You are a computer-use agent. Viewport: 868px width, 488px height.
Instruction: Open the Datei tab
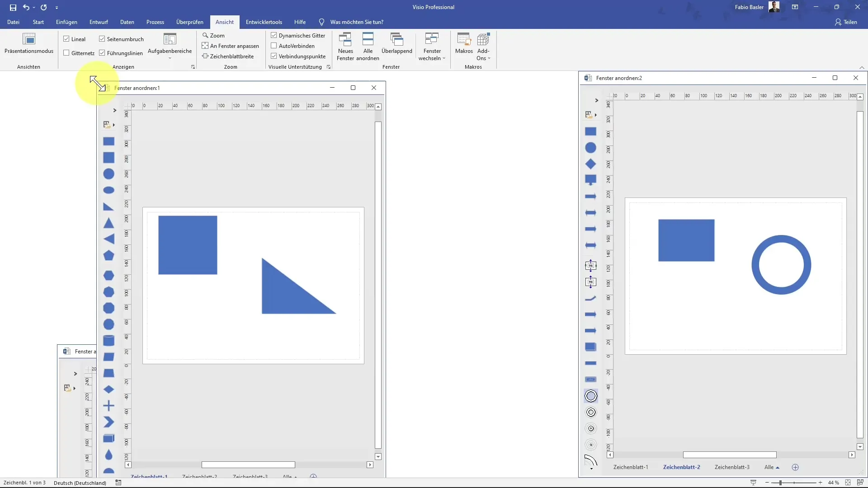point(13,22)
